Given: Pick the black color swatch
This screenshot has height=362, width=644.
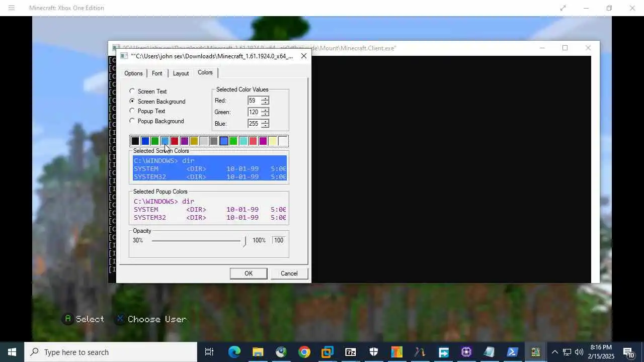Looking at the screenshot, I should coord(135,141).
